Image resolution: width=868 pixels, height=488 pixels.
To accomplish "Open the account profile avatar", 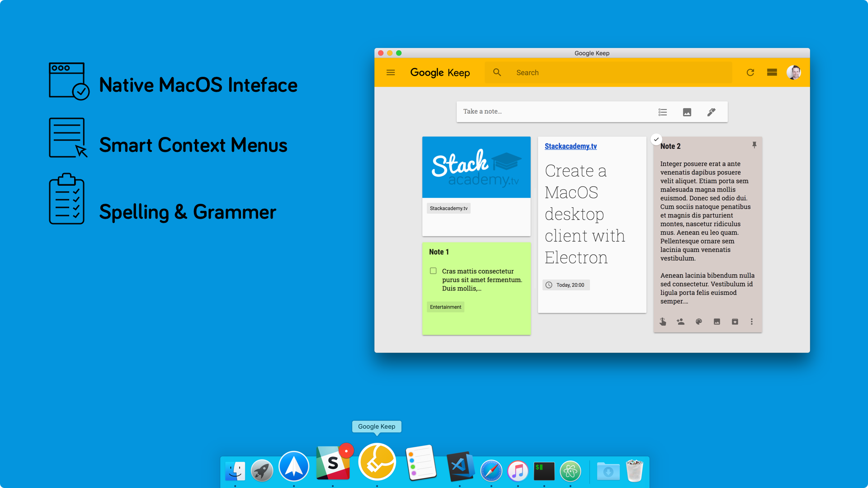I will tap(794, 72).
